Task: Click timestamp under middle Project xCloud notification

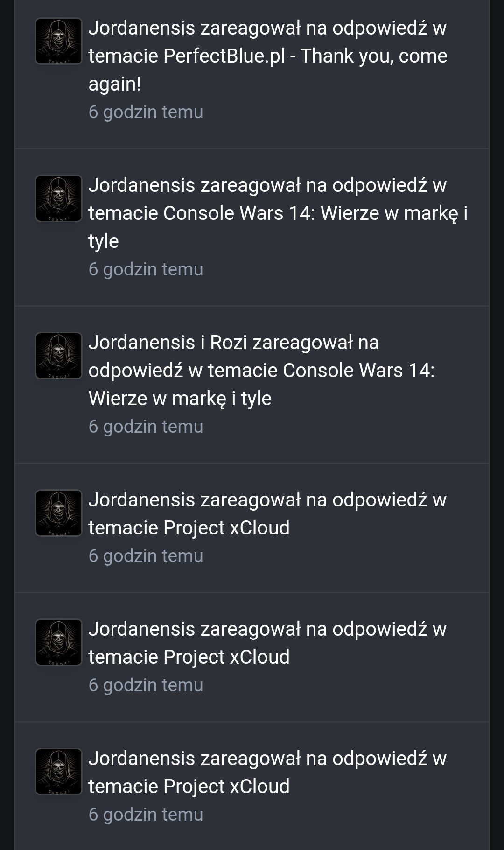Action: pyautogui.click(x=146, y=685)
